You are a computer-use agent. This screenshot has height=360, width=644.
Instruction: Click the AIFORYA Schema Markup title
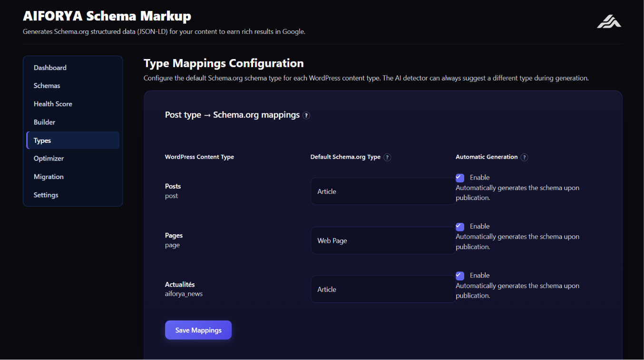coord(107,16)
